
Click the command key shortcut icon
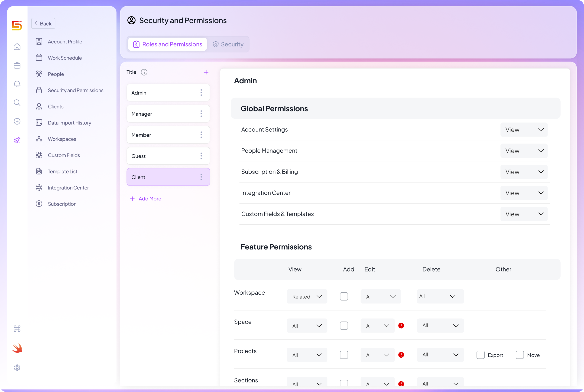click(x=17, y=329)
